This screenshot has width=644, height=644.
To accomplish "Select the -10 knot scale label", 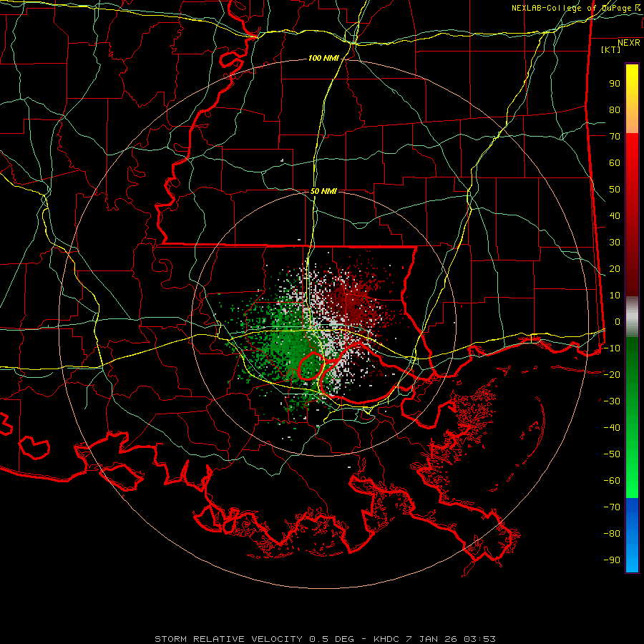I will [612, 348].
